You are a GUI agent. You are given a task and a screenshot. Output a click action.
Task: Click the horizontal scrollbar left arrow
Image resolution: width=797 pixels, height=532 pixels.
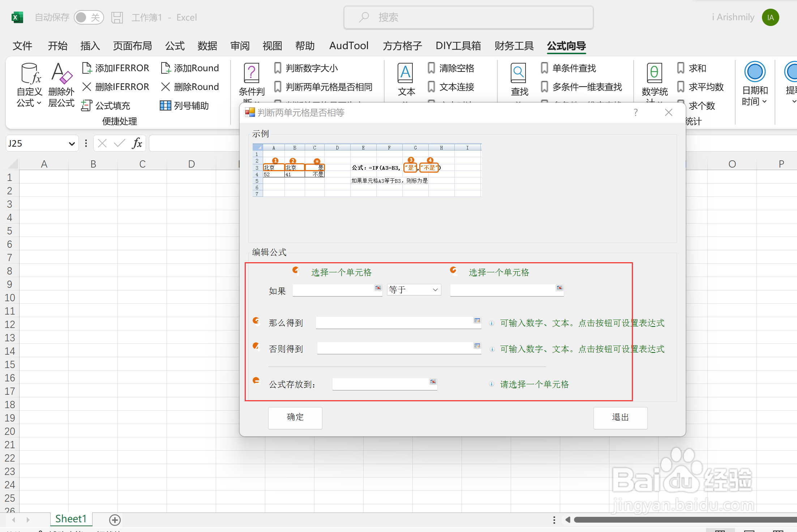click(567, 520)
